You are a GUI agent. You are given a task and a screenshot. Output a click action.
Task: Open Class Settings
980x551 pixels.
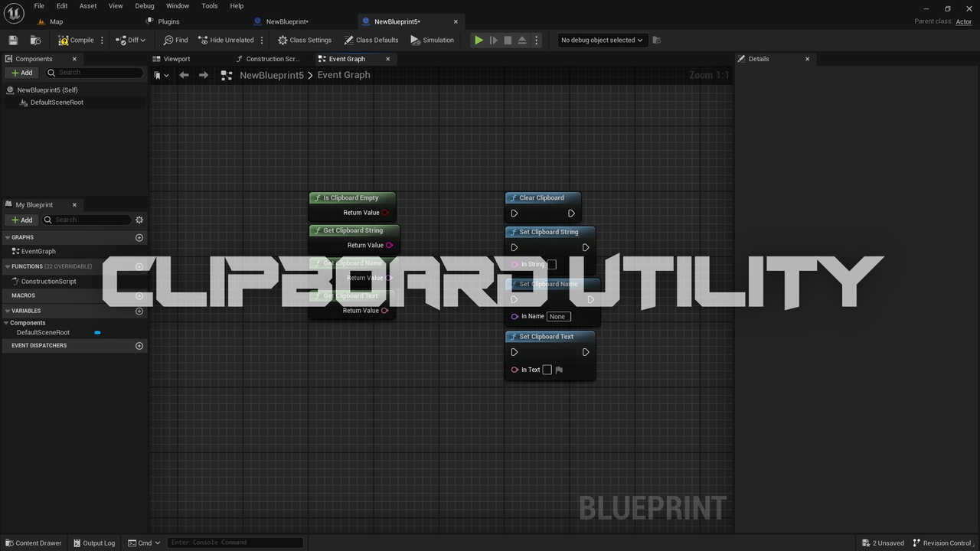click(305, 40)
